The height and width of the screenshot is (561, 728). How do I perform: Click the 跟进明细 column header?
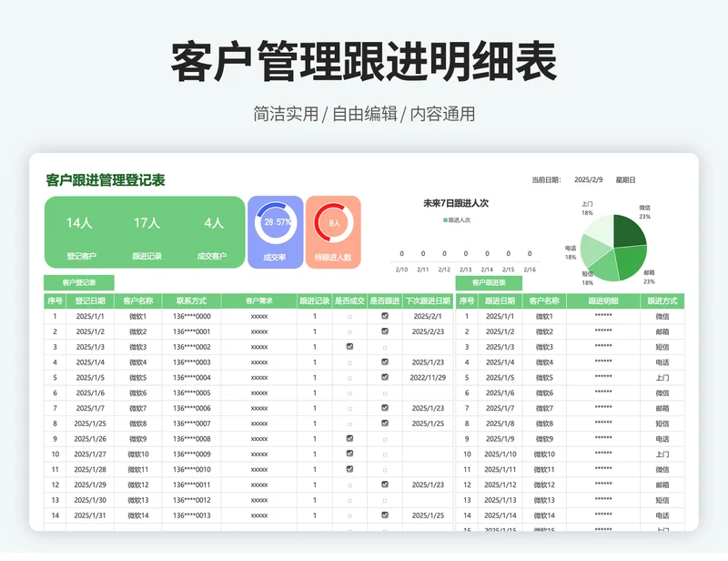[603, 301]
